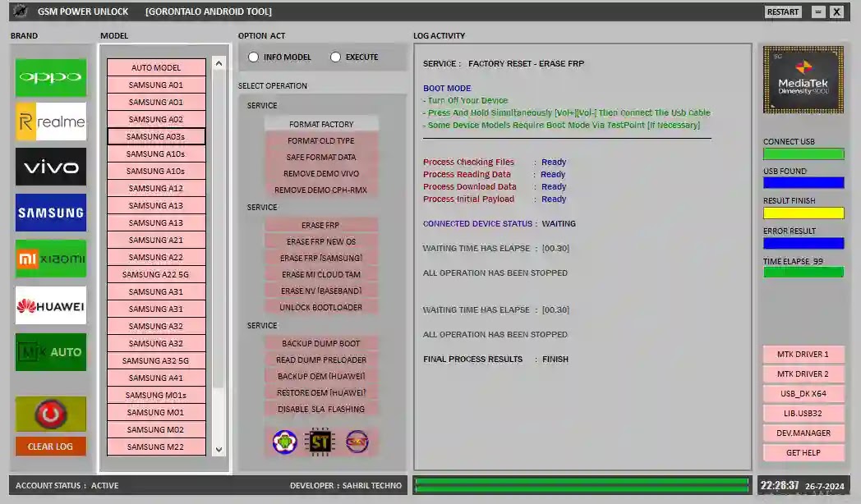This screenshot has width=861, height=504.
Task: Choose ERASE NV [BASEBAND] operation
Action: tap(321, 291)
